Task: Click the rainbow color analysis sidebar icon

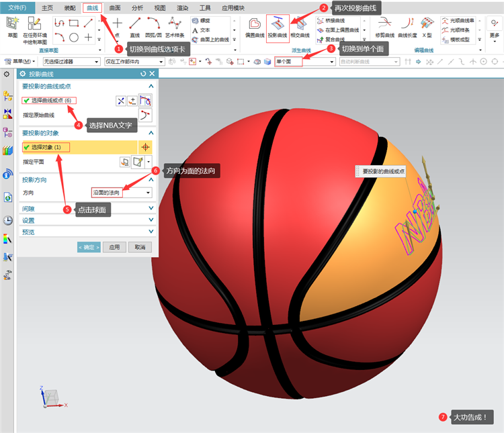Action: (7, 239)
